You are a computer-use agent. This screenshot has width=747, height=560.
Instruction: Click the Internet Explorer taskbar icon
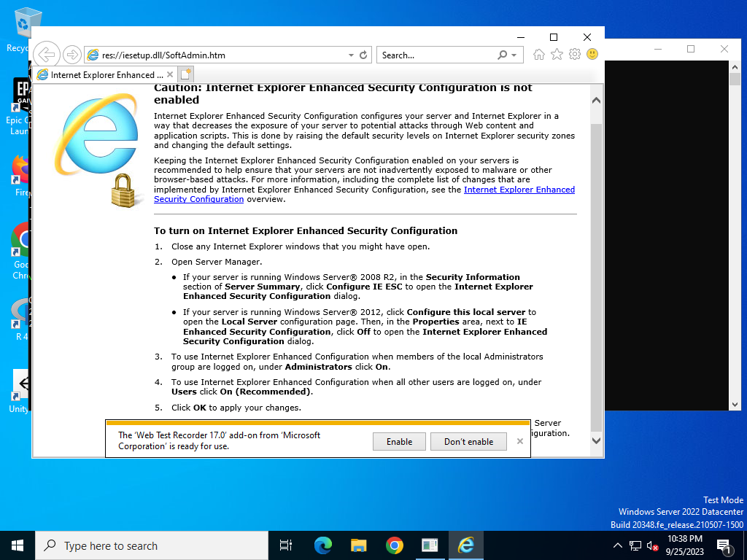(x=466, y=545)
